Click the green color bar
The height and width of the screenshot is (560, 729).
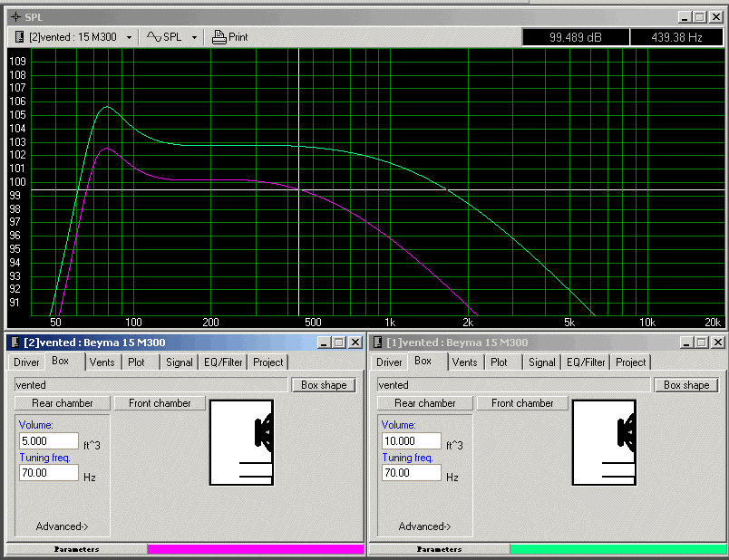[x=618, y=549]
